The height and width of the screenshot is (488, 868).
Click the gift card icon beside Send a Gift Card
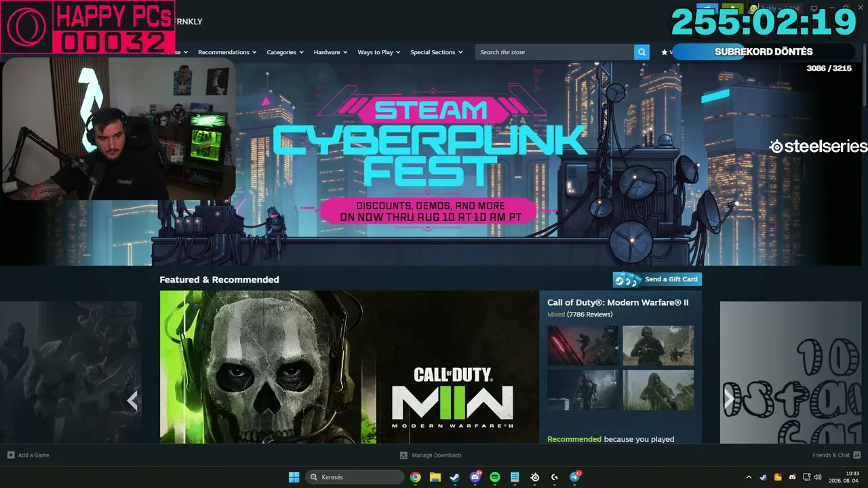(x=627, y=279)
